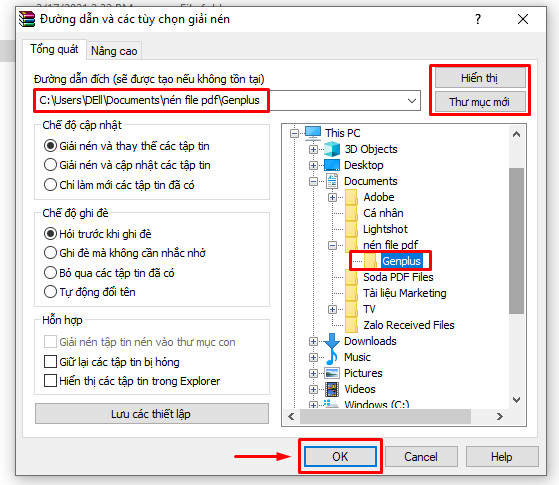This screenshot has width=559, height=485.
Task: Click the tree scroll left arrow
Action: 291,416
